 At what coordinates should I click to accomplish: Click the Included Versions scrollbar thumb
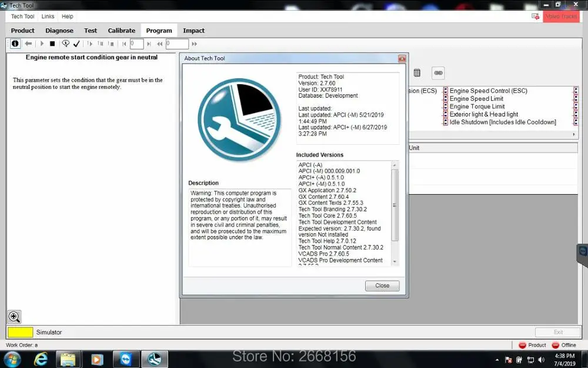coord(395,205)
